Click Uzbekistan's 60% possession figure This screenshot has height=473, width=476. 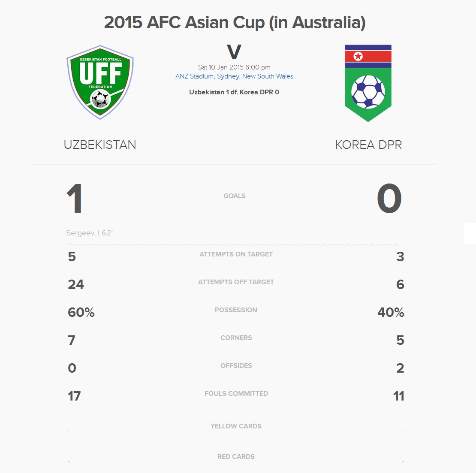click(81, 312)
